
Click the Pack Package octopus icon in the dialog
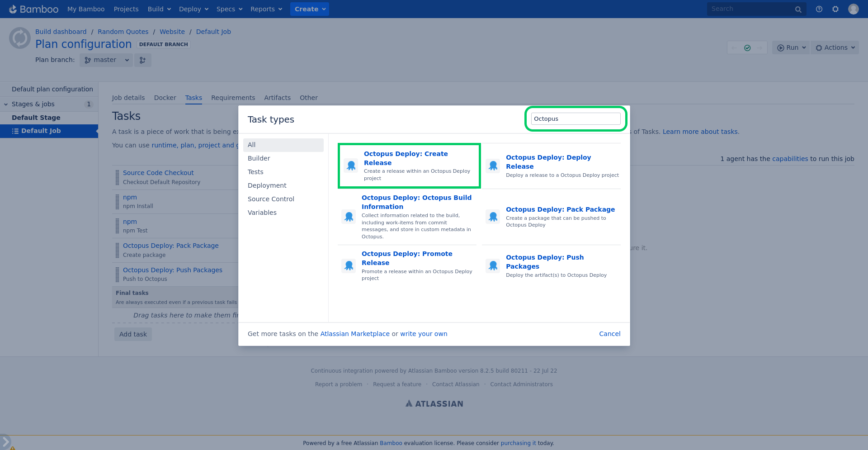493,217
